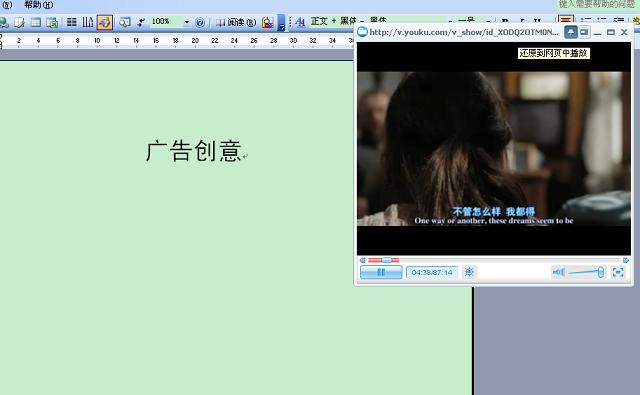Open the 帮助 (Help) menu
This screenshot has width=640, height=395.
(38, 5)
